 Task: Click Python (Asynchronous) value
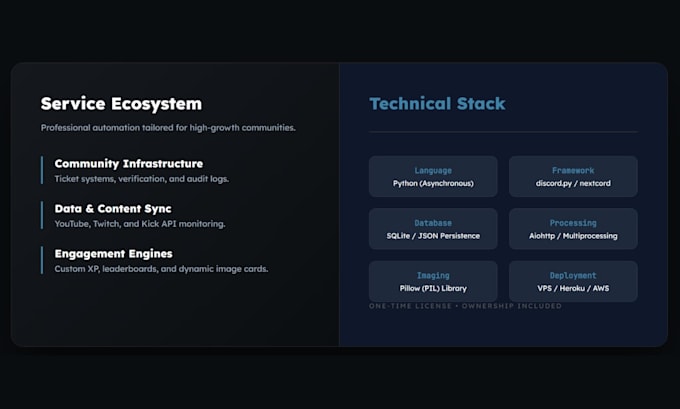pyautogui.click(x=433, y=183)
